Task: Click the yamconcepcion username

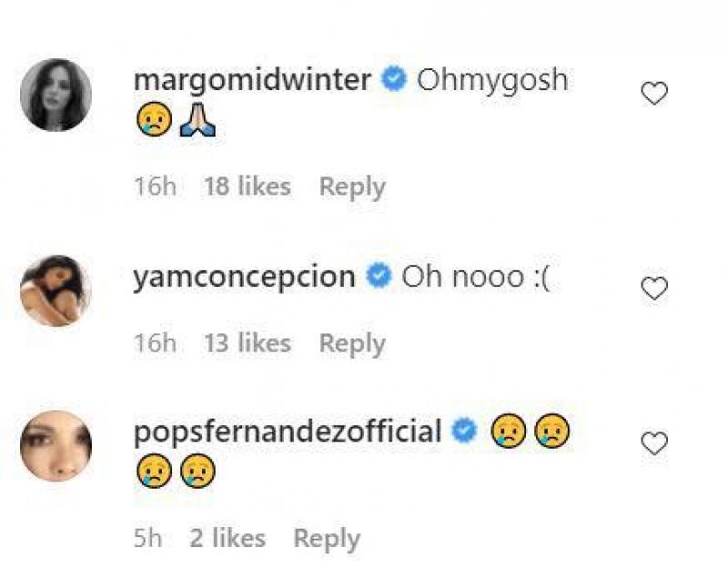Action: [244, 277]
